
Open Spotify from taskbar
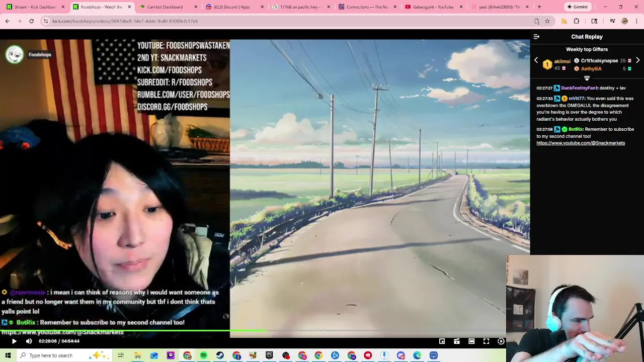(203, 355)
